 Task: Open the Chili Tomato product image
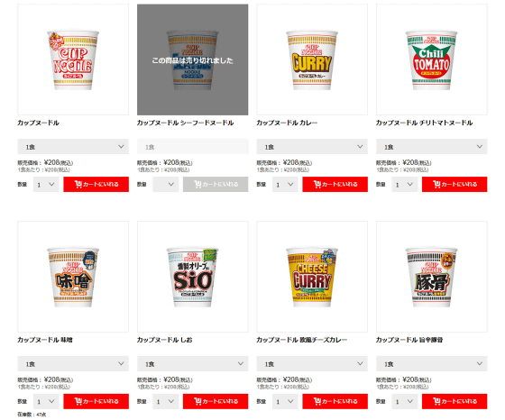[432, 59]
